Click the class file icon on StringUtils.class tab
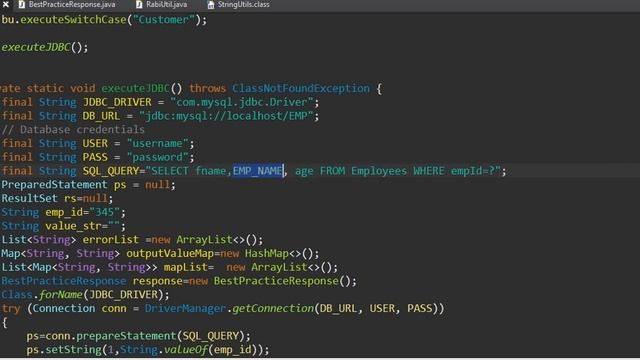640x360 pixels. (211, 5)
